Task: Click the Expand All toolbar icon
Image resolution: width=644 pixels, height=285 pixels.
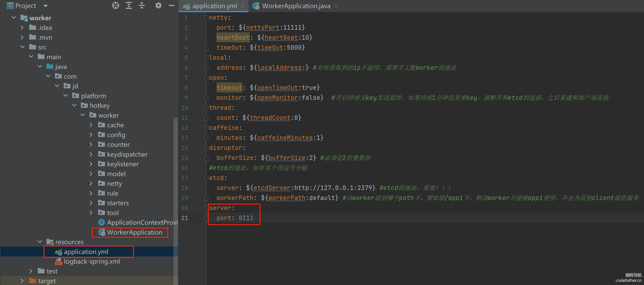Action: pos(129,6)
